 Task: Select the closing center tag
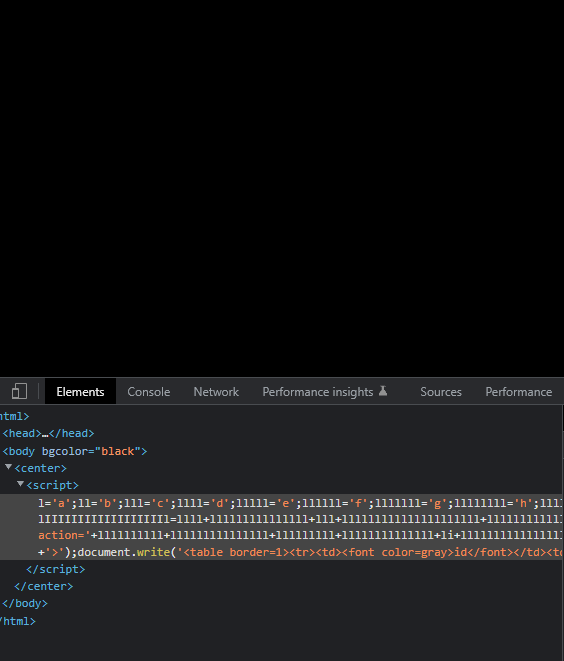tap(43, 586)
